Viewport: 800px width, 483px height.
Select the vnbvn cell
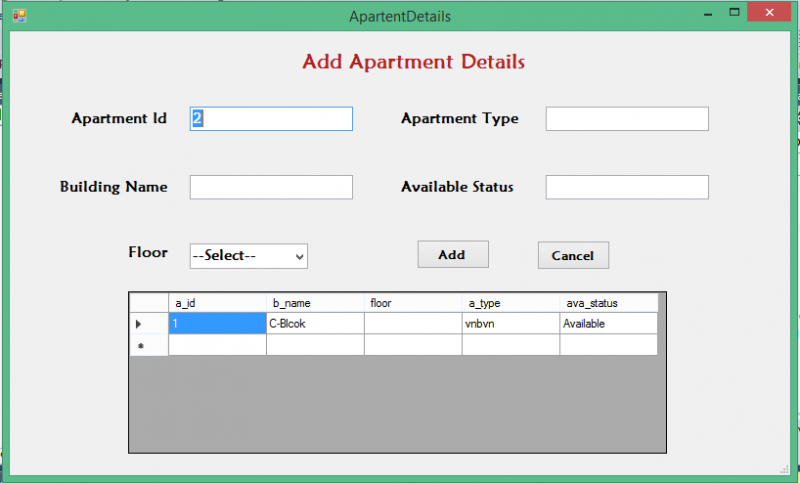[x=511, y=324]
